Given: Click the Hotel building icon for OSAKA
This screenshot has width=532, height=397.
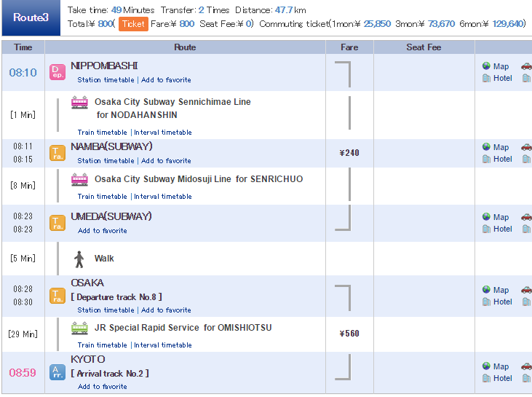Looking at the screenshot, I should click(486, 302).
